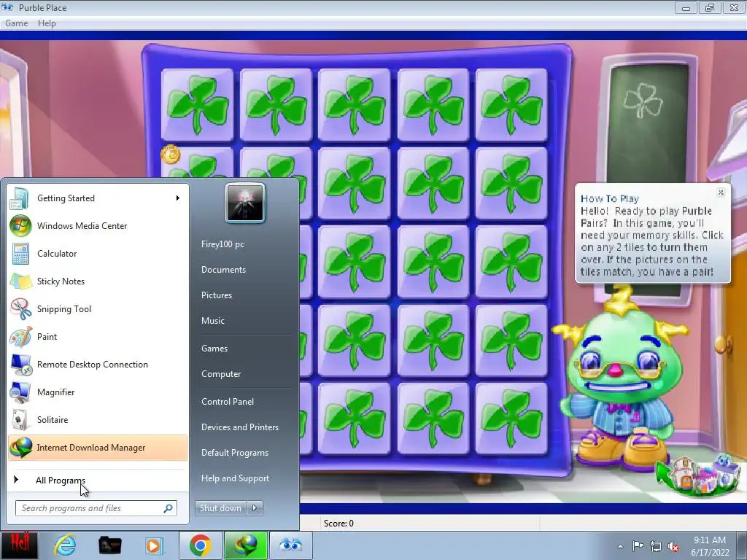Open Google Chrome from taskbar
Image resolution: width=747 pixels, height=560 pixels.
point(200,545)
